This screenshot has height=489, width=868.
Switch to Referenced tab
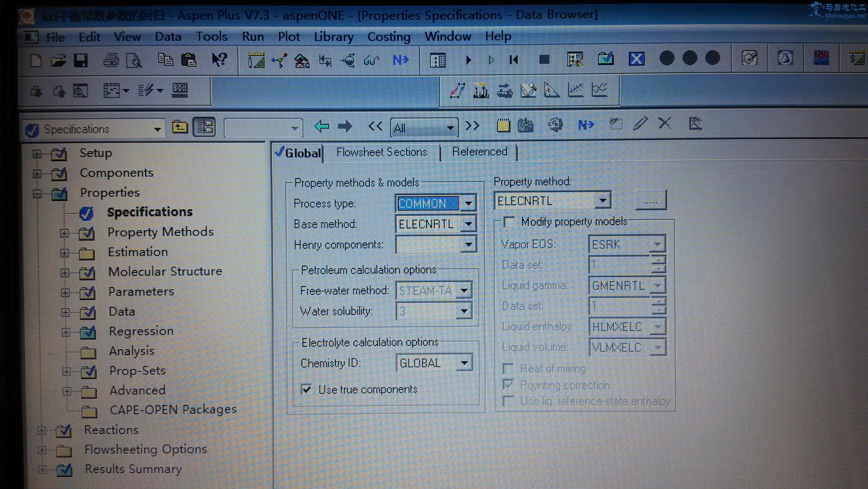[x=479, y=151]
